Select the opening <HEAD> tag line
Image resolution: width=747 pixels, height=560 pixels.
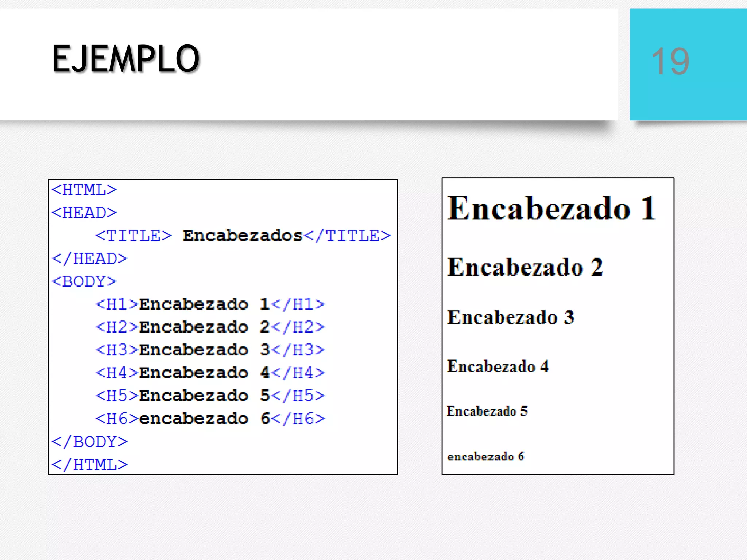pos(84,213)
